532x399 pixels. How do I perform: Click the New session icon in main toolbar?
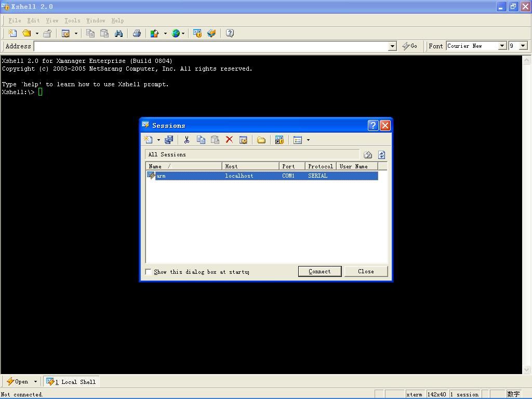(x=12, y=33)
